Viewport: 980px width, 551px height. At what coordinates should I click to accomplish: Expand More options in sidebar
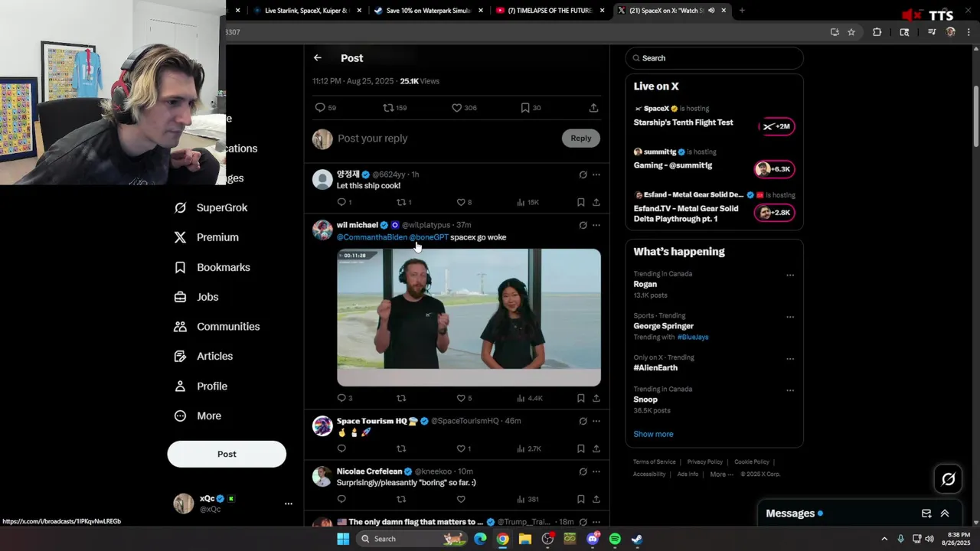click(x=198, y=416)
